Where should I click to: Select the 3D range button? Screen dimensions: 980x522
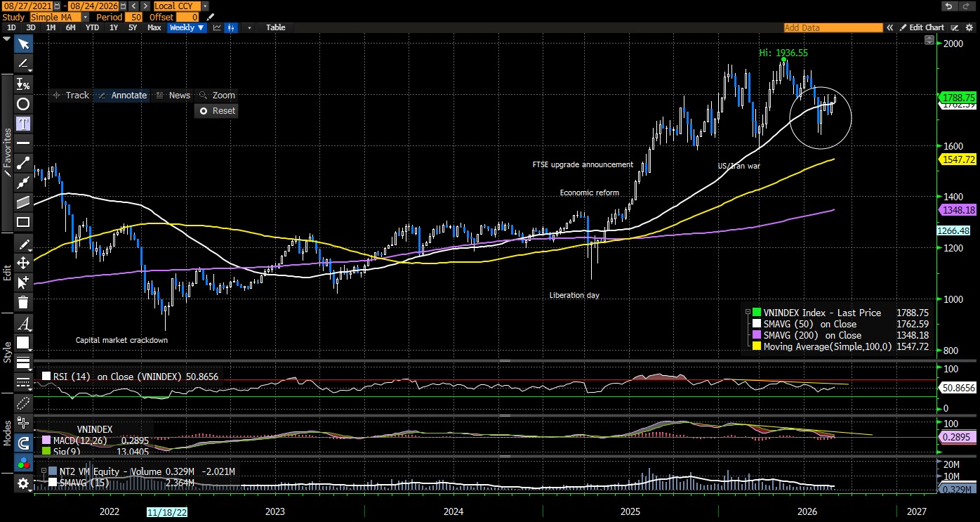[31, 27]
